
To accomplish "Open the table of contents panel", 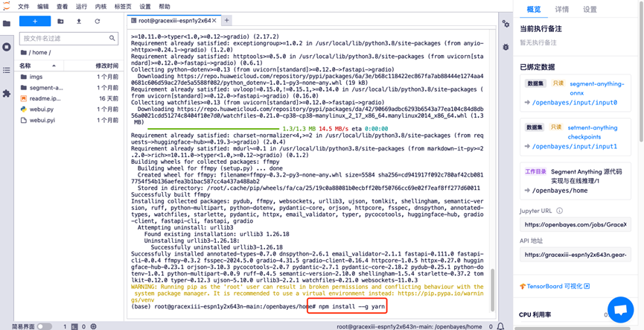I will [x=7, y=70].
